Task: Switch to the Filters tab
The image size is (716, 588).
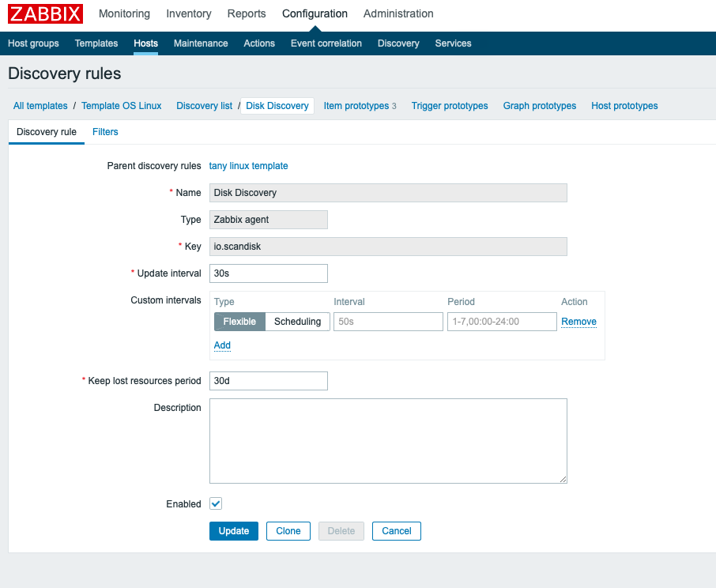Action: click(105, 132)
